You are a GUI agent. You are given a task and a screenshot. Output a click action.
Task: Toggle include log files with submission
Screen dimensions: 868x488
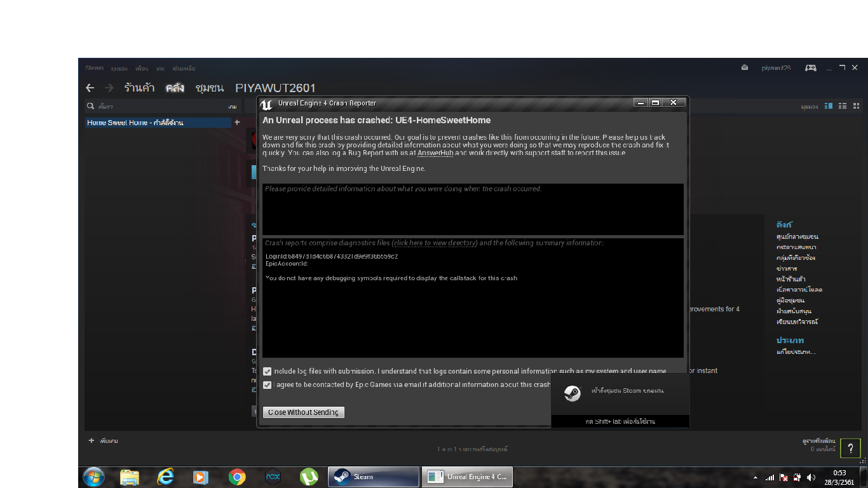268,371
